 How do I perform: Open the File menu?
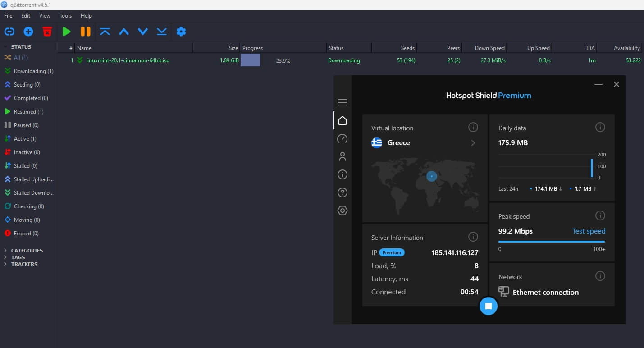tap(8, 16)
